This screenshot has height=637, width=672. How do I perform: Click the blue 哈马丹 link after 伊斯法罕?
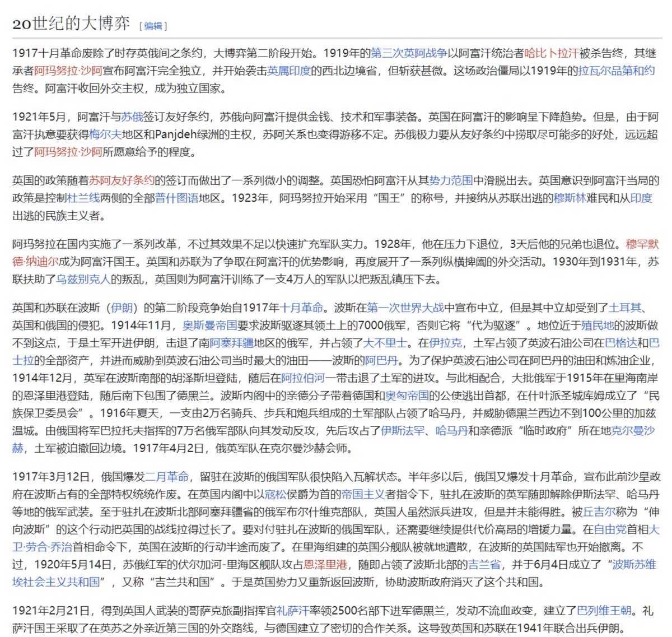click(x=451, y=430)
